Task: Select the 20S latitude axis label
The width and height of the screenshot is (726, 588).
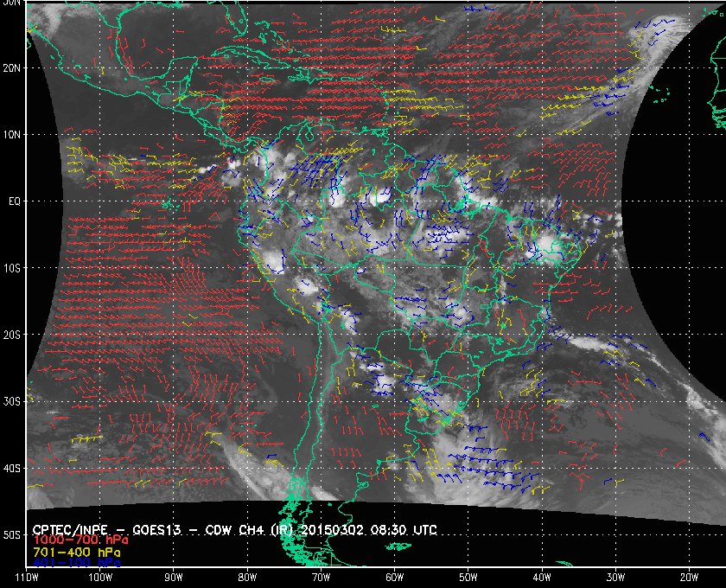Action: [11, 335]
